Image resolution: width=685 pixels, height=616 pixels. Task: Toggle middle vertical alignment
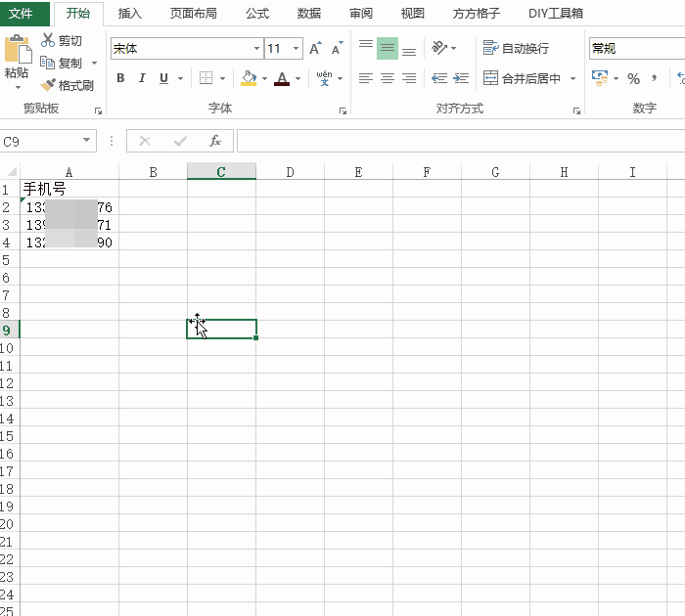click(x=388, y=48)
